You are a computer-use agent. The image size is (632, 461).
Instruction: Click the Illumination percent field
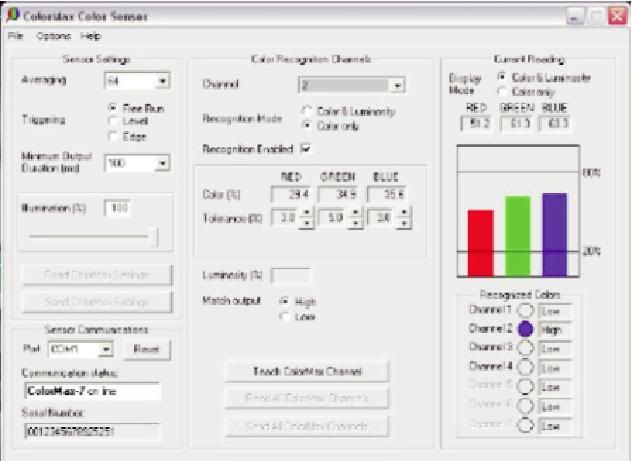117,208
